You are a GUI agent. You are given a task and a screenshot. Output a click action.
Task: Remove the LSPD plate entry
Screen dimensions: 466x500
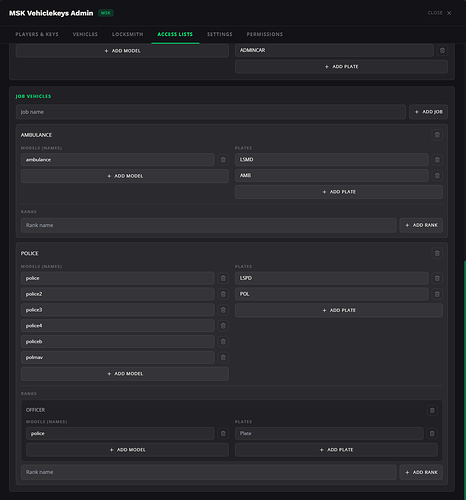click(437, 278)
